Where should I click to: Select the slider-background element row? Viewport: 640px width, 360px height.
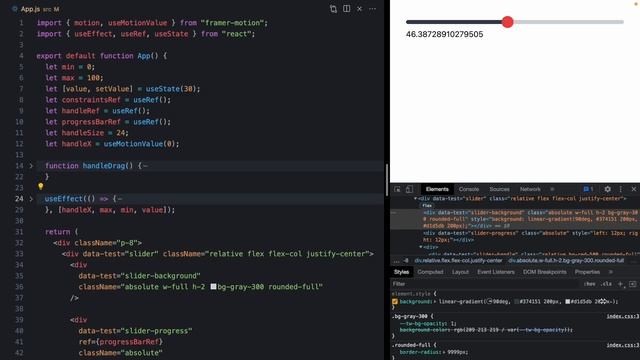click(x=515, y=219)
